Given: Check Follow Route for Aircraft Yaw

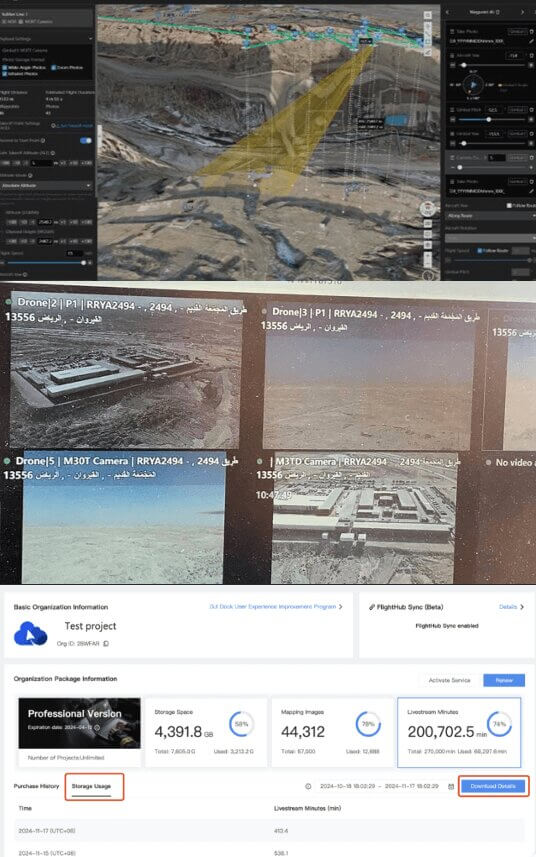Looking at the screenshot, I should coord(509,206).
